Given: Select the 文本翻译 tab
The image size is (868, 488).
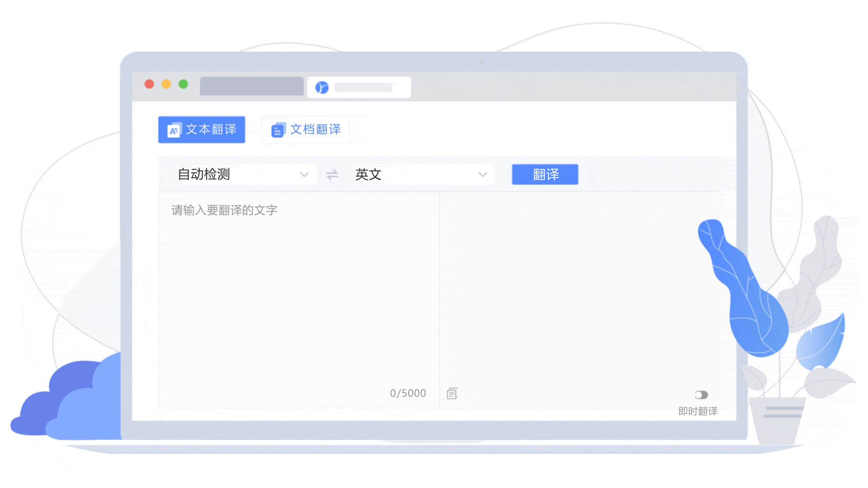Looking at the screenshot, I should click(x=202, y=130).
